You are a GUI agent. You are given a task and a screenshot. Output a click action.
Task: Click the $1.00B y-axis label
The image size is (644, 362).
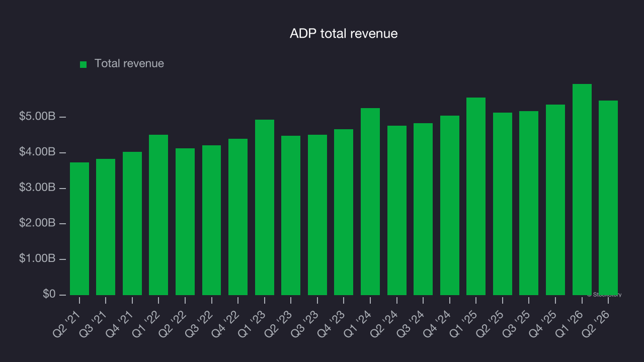point(37,259)
